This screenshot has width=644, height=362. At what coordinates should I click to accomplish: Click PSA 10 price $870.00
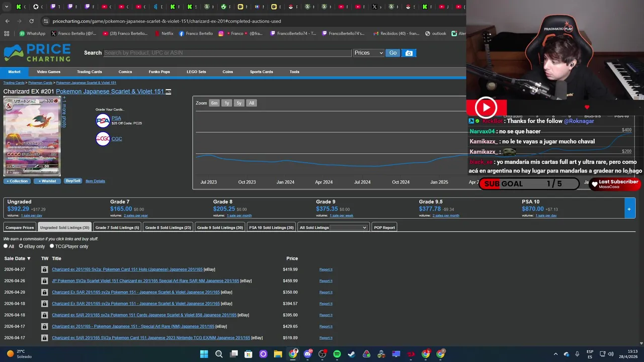coord(533,209)
